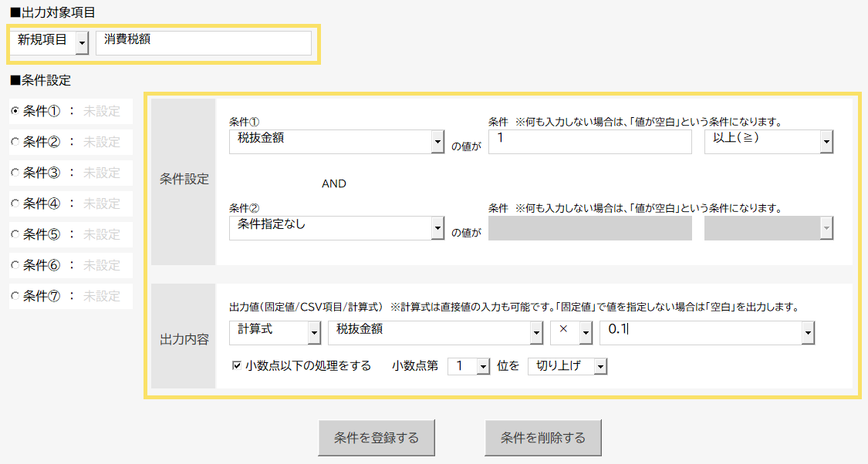Expand the 条件指定なし dropdown
The height and width of the screenshot is (464, 868).
[437, 229]
